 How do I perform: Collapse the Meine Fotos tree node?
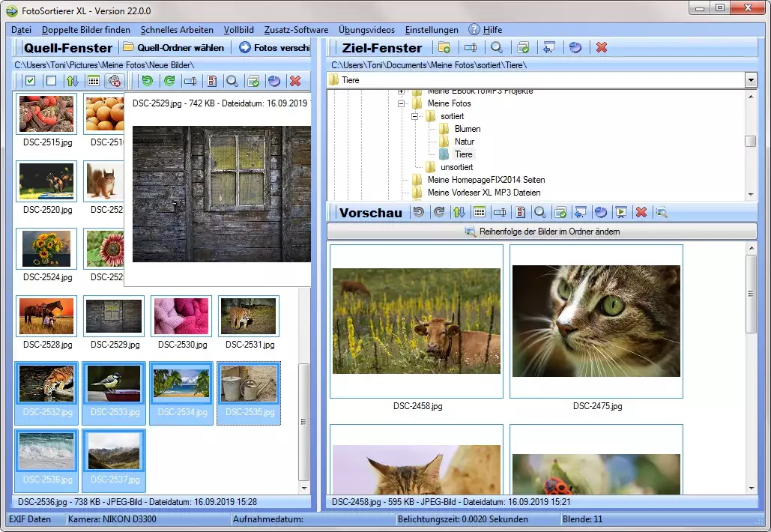(402, 104)
